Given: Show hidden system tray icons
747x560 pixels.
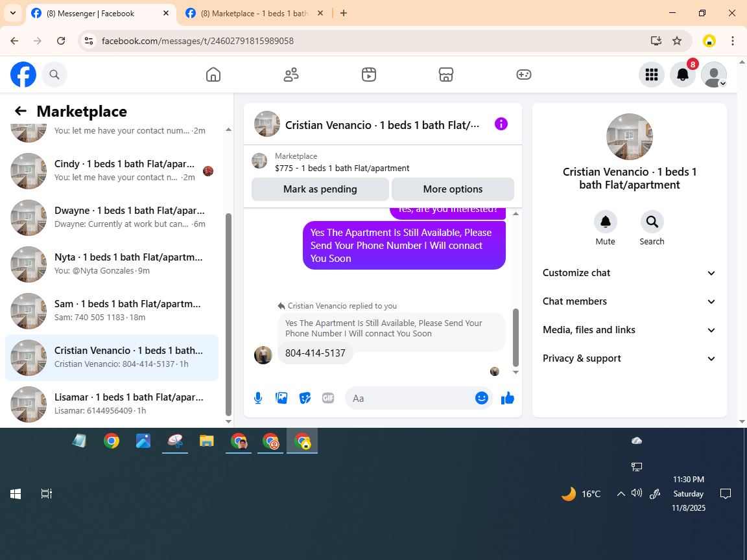Looking at the screenshot, I should pyautogui.click(x=621, y=494).
